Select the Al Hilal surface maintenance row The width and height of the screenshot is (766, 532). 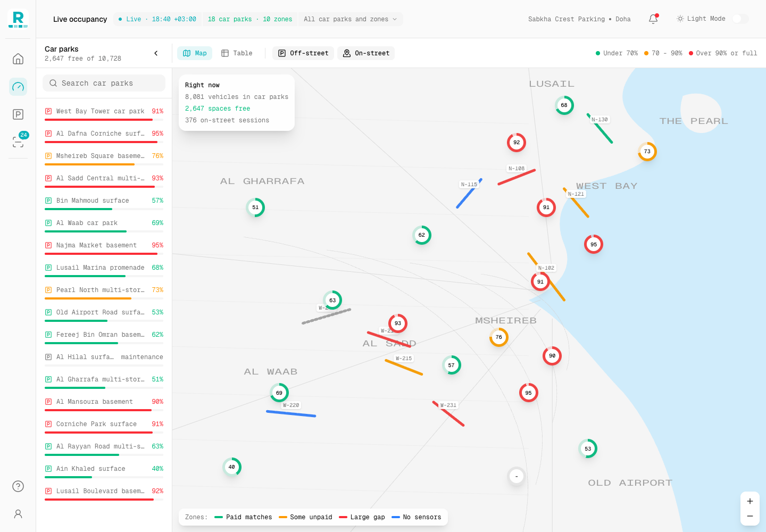104,359
